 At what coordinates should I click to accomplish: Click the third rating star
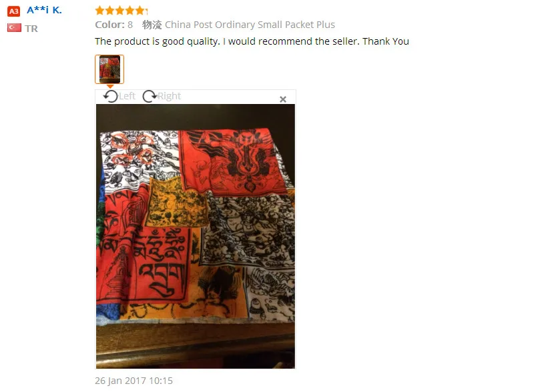(x=120, y=11)
